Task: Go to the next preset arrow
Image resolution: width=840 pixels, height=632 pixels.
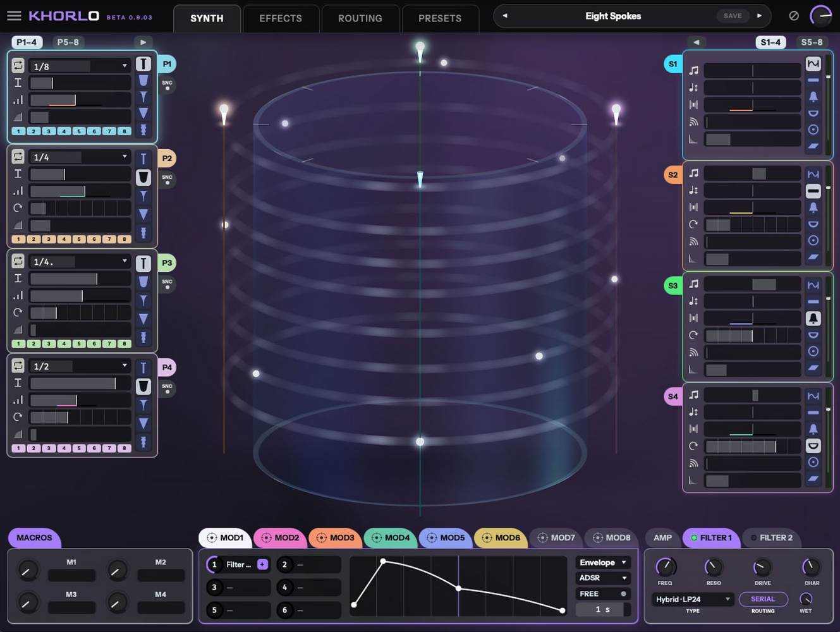Action: [759, 16]
